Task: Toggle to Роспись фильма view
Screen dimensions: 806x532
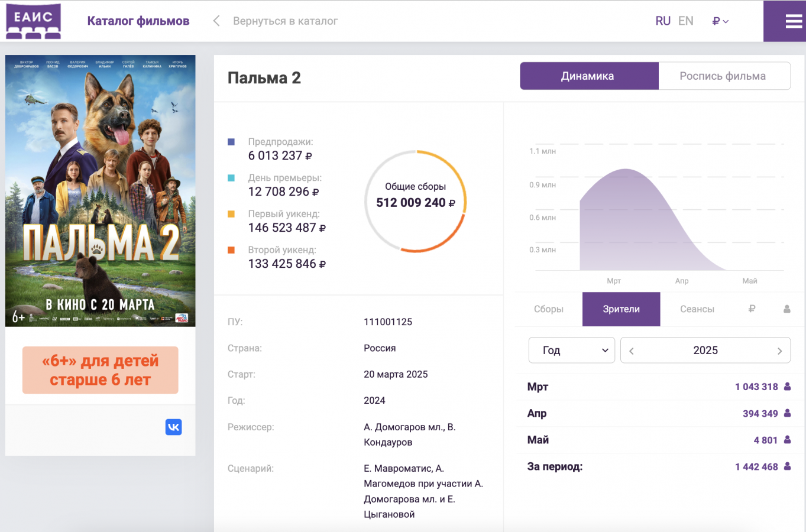Action: [723, 76]
